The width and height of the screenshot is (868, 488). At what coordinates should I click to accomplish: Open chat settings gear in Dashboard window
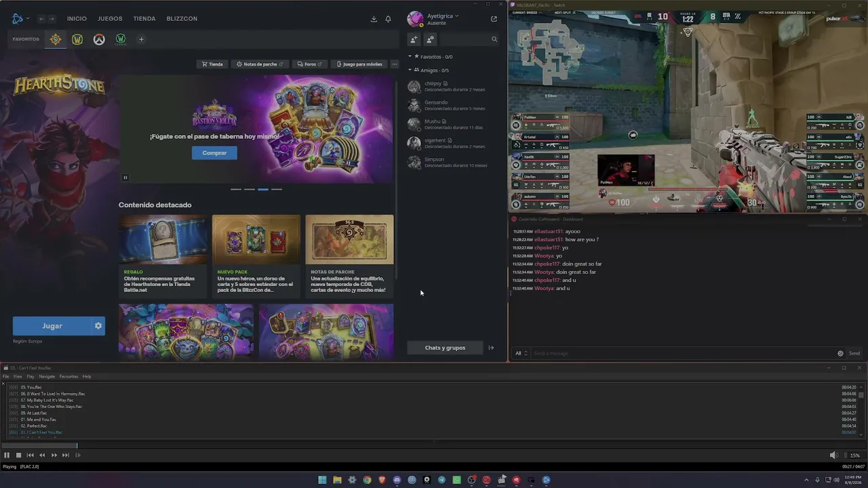(840, 353)
